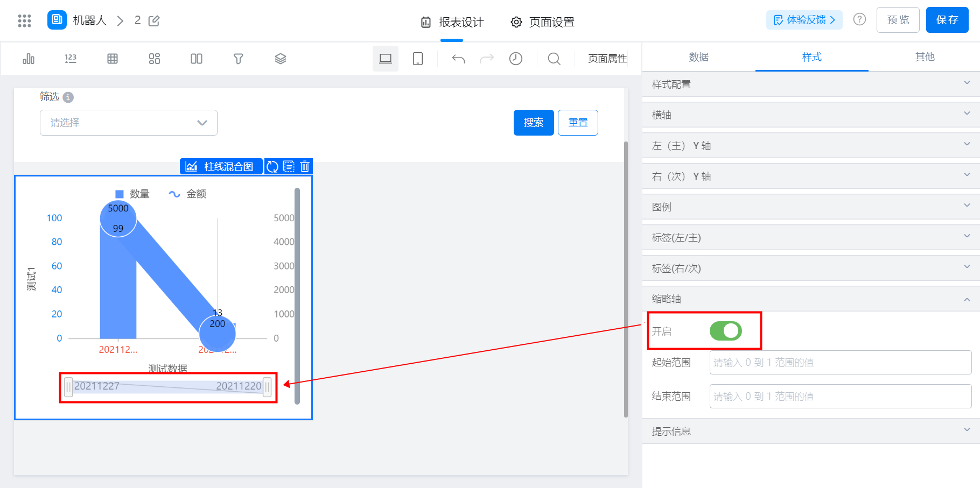Image resolution: width=980 pixels, height=488 pixels.
Task: Select the 123 indicator card icon
Action: pyautogui.click(x=71, y=59)
